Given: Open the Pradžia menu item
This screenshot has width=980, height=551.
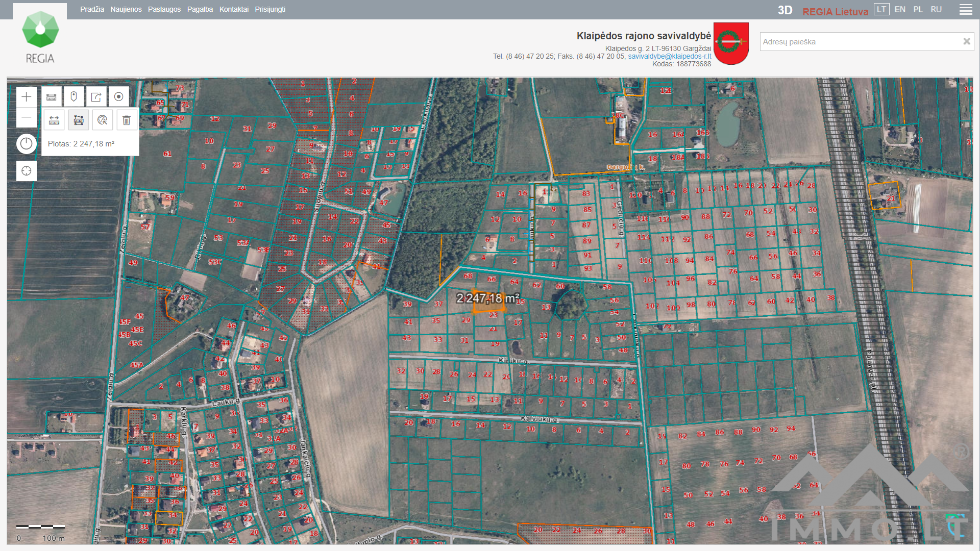Looking at the screenshot, I should (92, 9).
